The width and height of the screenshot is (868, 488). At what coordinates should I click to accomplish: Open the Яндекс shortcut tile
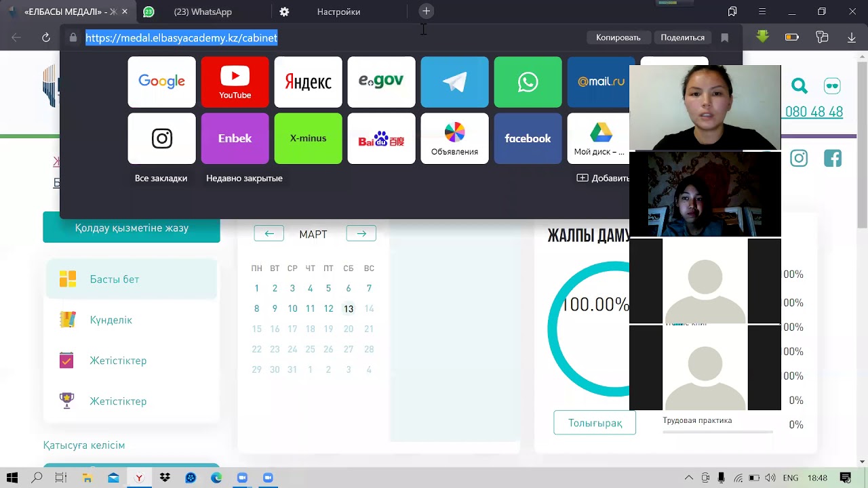(308, 82)
